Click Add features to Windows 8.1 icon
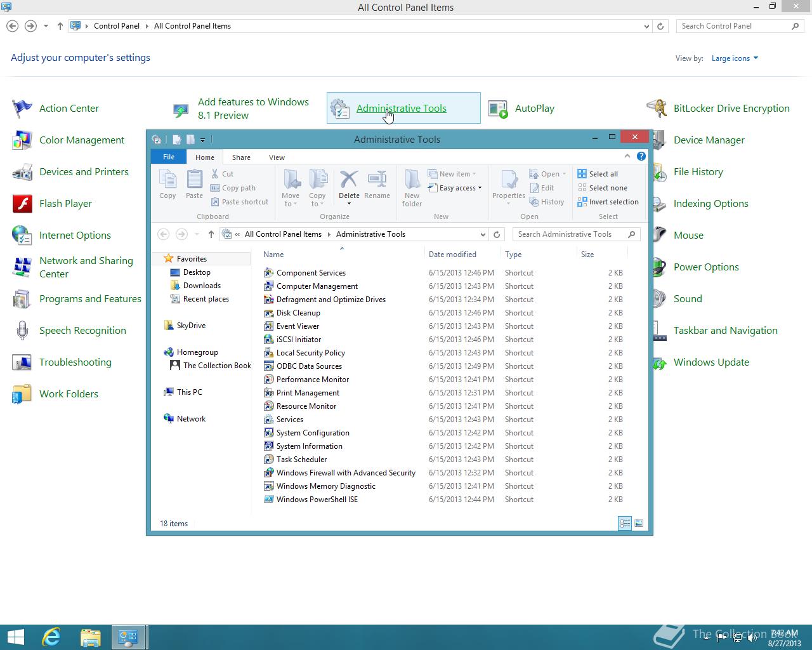This screenshot has height=650, width=812. [x=181, y=109]
